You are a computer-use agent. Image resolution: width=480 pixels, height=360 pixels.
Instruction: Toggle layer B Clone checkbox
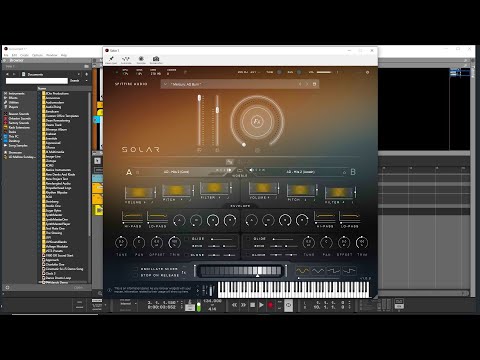tap(248, 255)
